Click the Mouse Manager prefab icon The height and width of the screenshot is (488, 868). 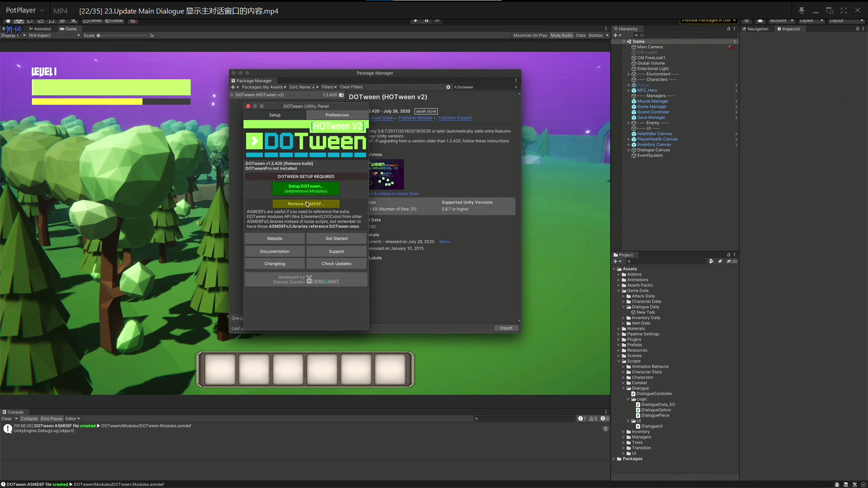(x=634, y=101)
